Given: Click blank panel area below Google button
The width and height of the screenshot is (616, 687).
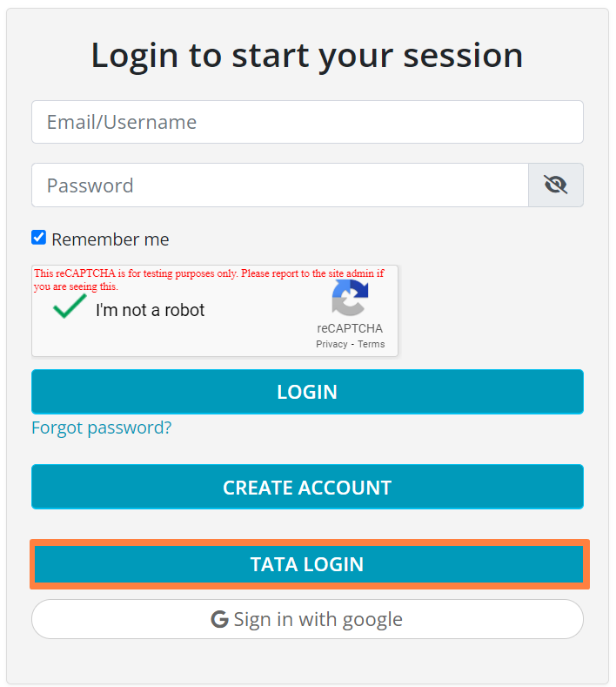Looking at the screenshot, I should pyautogui.click(x=307, y=663).
